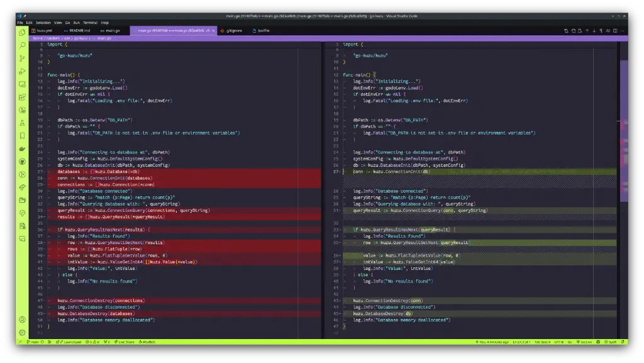Open More Actions ellipsis in editor toolbar
This screenshot has width=644, height=363.
[622, 31]
